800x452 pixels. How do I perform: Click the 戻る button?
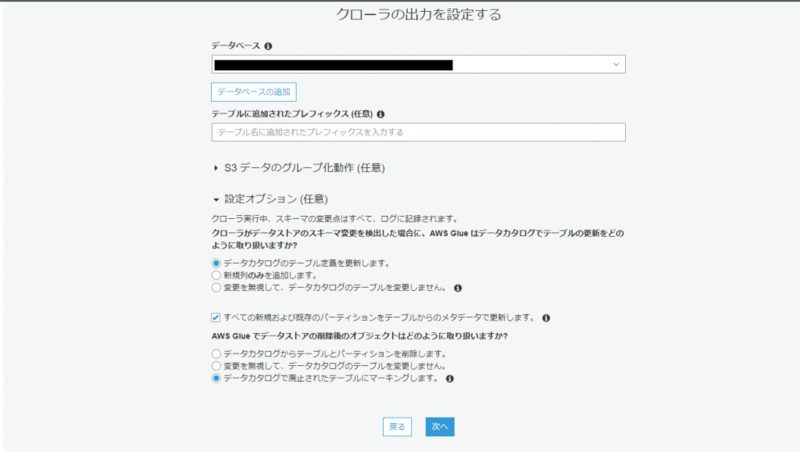coord(397,426)
